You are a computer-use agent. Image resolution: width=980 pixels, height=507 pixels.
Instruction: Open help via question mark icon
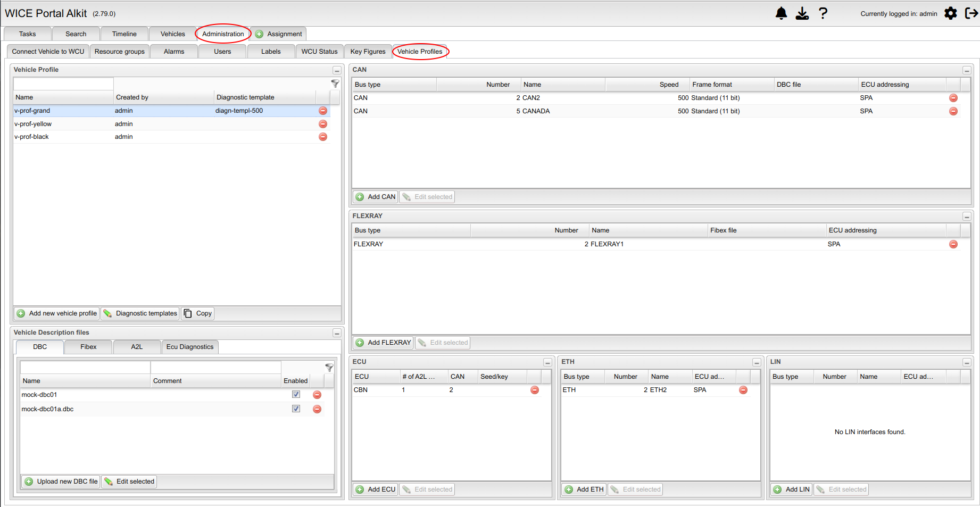tap(823, 13)
